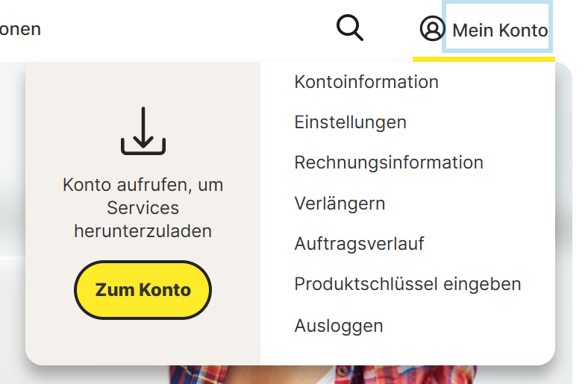588x384 pixels.
Task: Select Einstellungen in the account menu
Action: (x=350, y=122)
